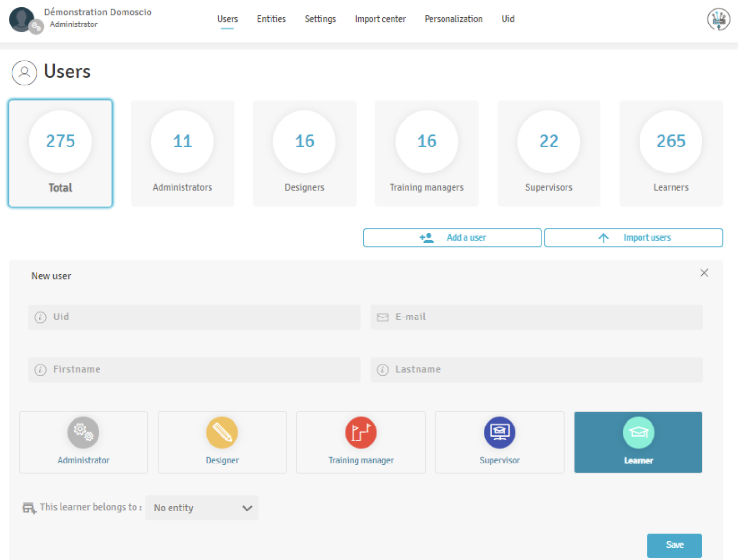Focus the Firstname input field
This screenshot has width=738, height=560.
click(194, 370)
